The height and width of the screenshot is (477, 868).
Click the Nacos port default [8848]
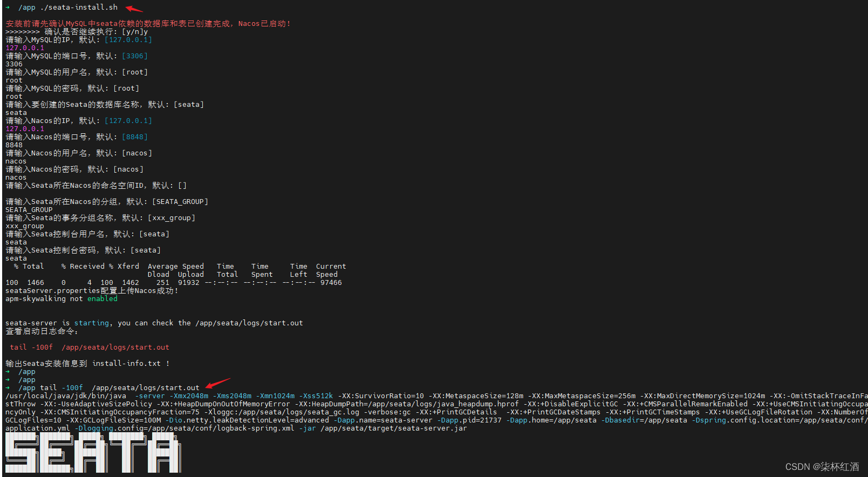point(135,137)
